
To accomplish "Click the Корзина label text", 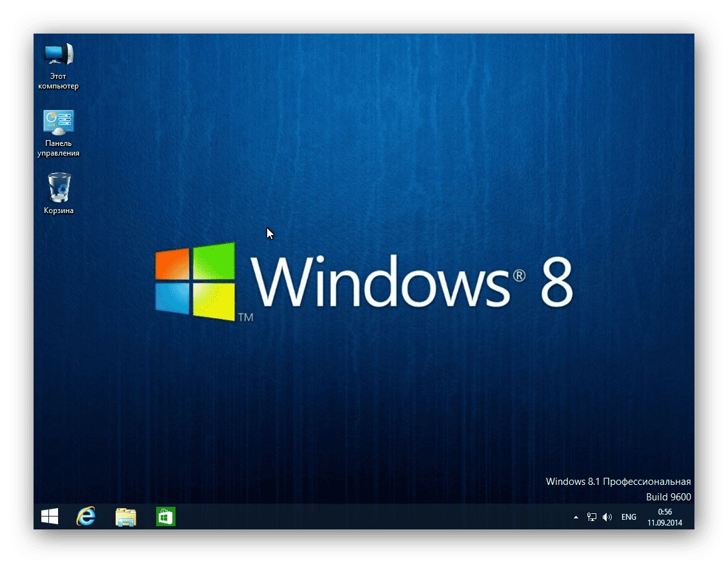I will click(x=59, y=210).
